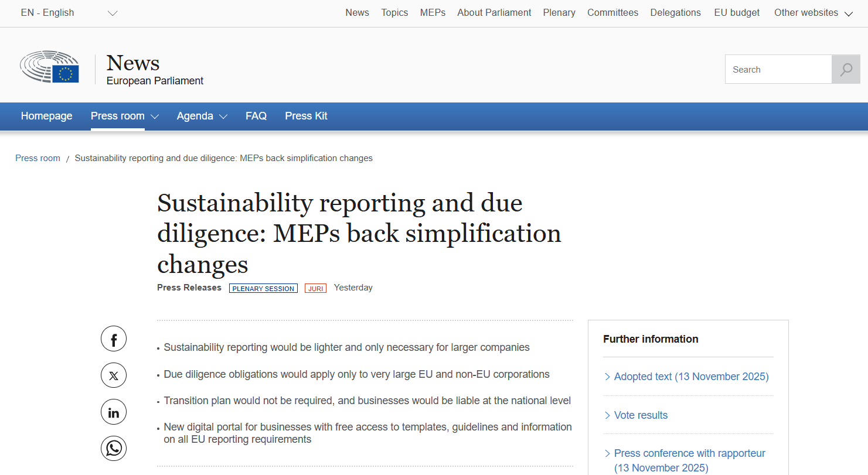Viewport: 868px width, 475px height.
Task: Expand the Other websites menu
Action: coord(813,13)
